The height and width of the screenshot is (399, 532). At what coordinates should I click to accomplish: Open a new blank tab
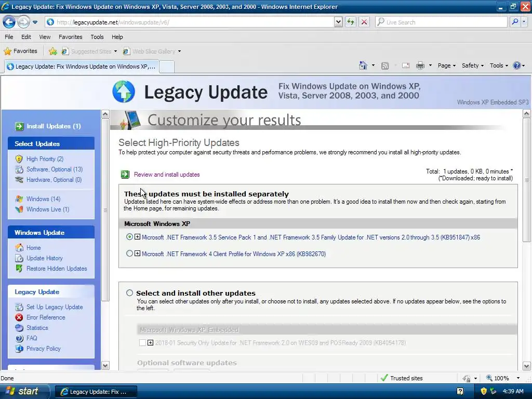167,67
